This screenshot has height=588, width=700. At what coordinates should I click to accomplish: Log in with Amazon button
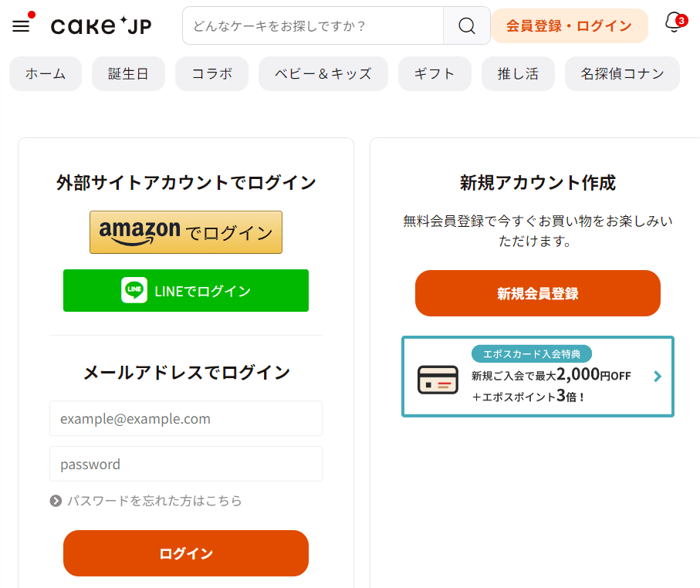186,232
